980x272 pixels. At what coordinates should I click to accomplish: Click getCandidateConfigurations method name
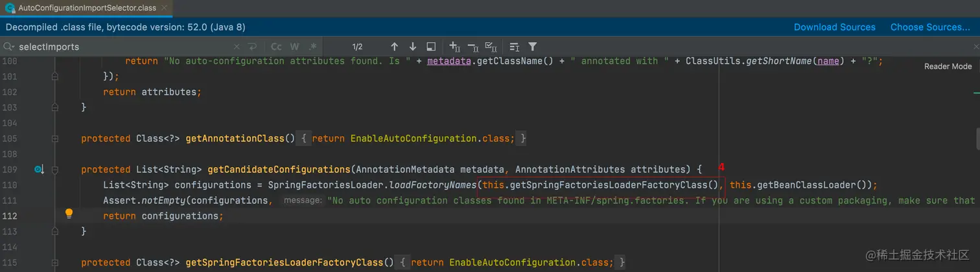click(279, 170)
